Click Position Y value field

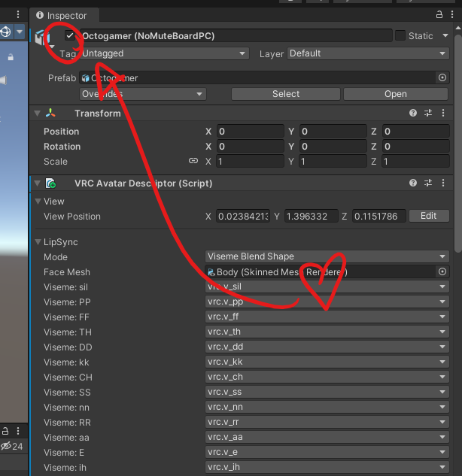pyautogui.click(x=333, y=132)
